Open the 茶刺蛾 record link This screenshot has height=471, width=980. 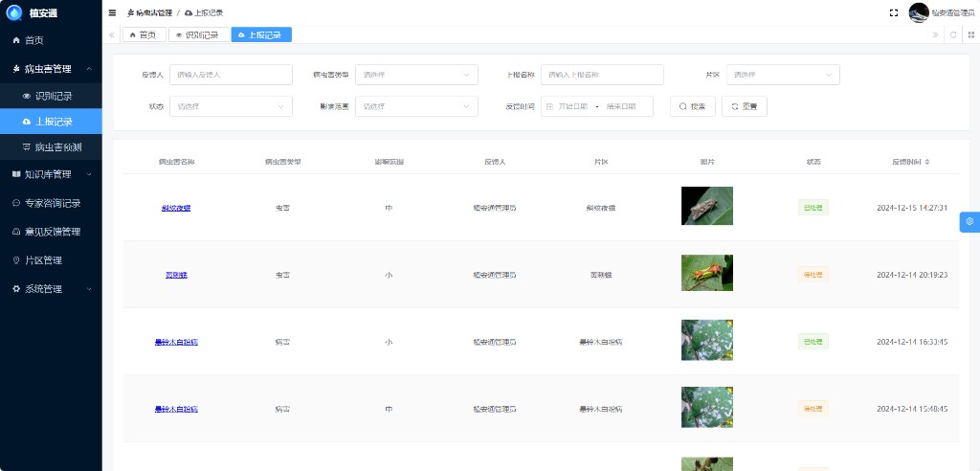176,275
